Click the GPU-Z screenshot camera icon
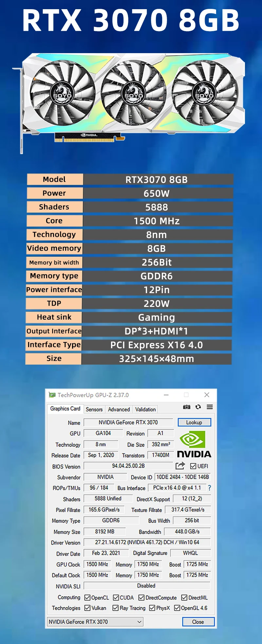The image size is (262, 644). [x=186, y=407]
